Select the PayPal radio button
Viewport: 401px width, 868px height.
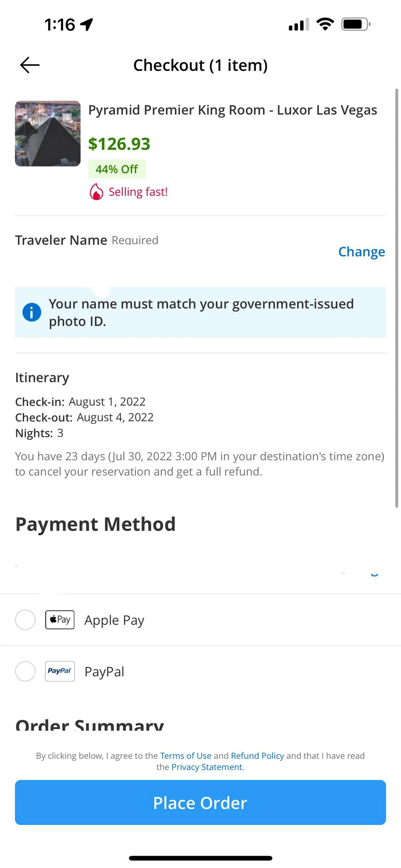pos(25,671)
